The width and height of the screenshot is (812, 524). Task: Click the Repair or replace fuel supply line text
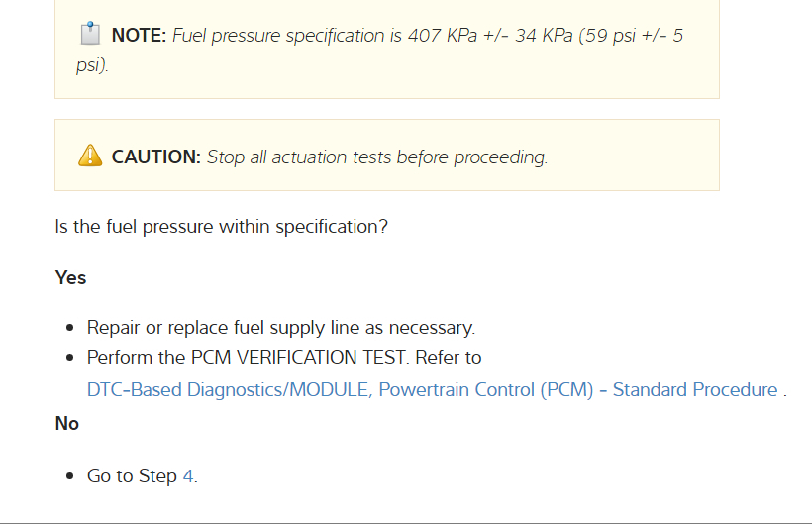pos(281,327)
